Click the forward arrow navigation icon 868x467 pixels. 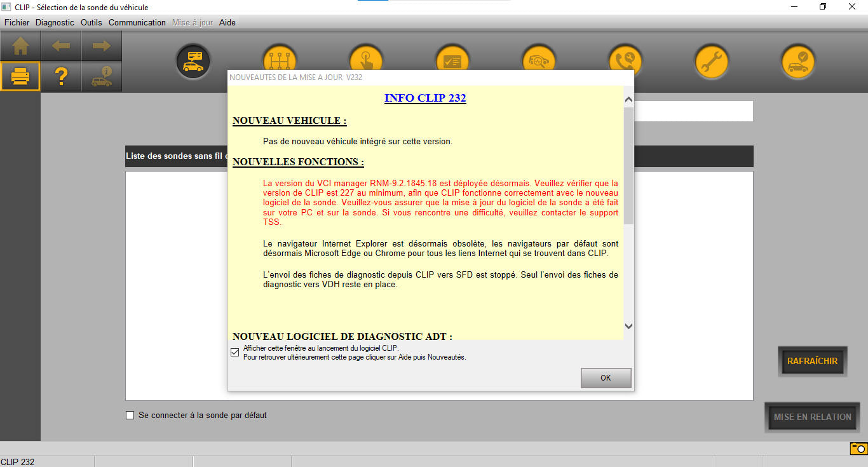[x=102, y=45]
